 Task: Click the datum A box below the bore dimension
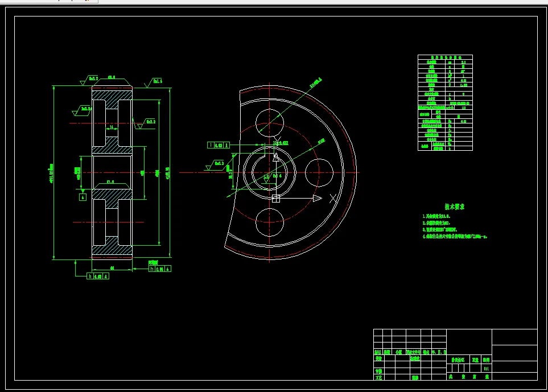coord(83,197)
